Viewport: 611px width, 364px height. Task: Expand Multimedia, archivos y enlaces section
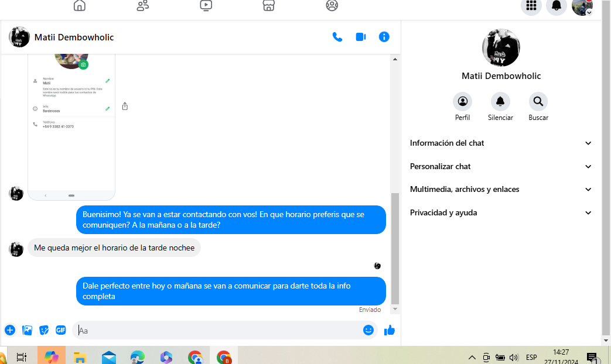click(501, 189)
